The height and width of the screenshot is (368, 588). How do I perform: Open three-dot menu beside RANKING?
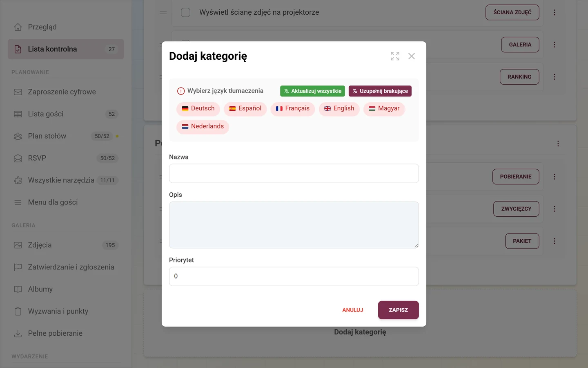pyautogui.click(x=554, y=77)
